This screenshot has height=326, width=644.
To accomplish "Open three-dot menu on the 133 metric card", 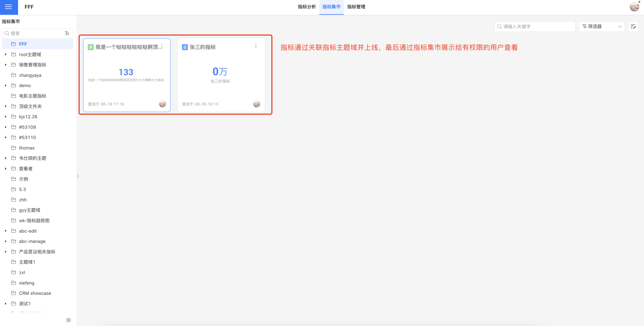I will click(161, 46).
